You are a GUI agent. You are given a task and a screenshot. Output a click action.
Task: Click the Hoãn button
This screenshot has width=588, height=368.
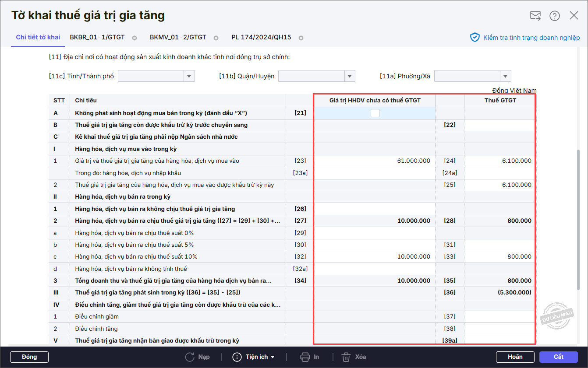click(515, 357)
